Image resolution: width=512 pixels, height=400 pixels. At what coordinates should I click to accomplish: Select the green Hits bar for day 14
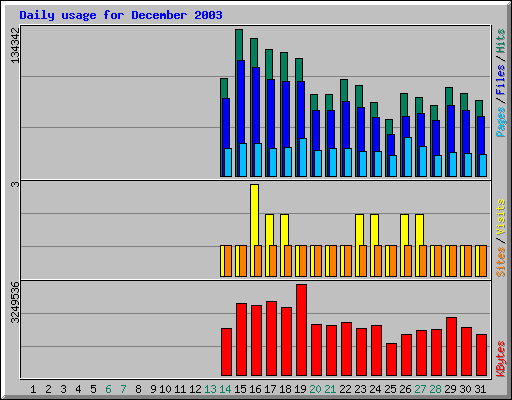(x=224, y=88)
